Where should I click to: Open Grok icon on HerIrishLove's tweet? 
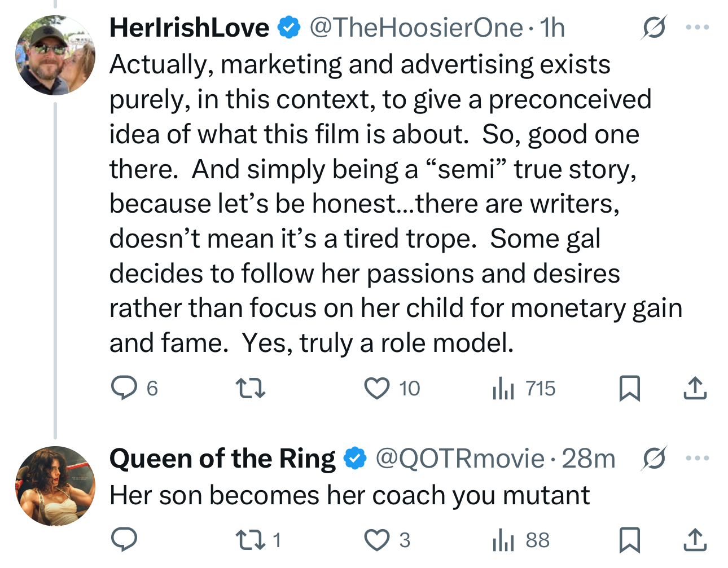coord(654,27)
